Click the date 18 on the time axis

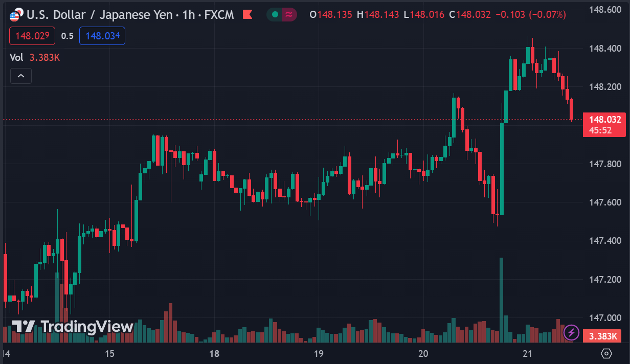[214, 353]
